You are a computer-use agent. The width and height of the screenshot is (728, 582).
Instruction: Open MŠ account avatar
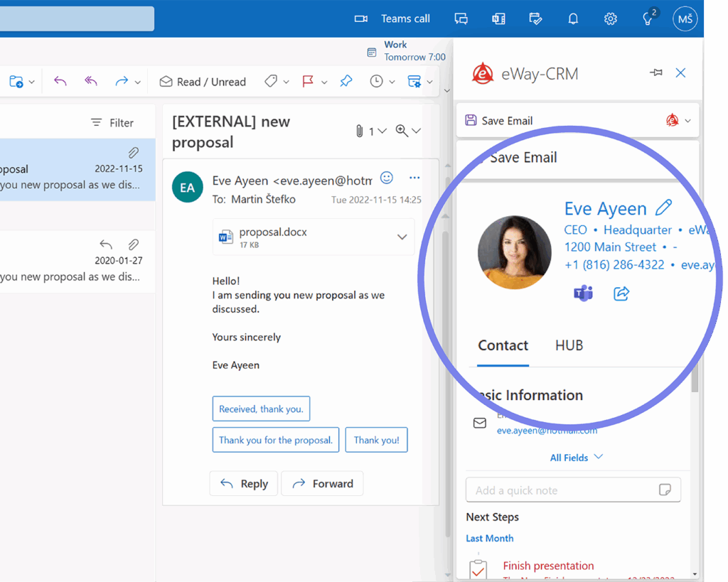click(x=685, y=18)
